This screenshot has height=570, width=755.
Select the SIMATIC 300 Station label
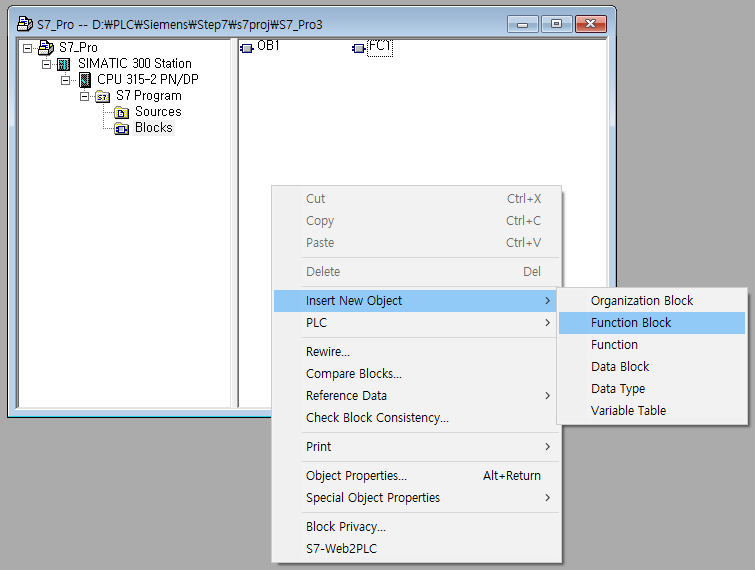click(135, 64)
